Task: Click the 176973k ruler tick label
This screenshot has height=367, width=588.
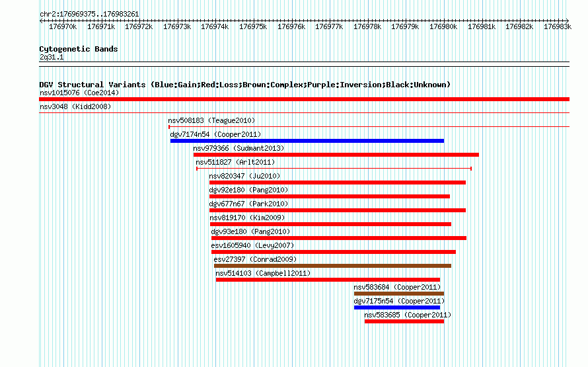Action: [x=177, y=26]
